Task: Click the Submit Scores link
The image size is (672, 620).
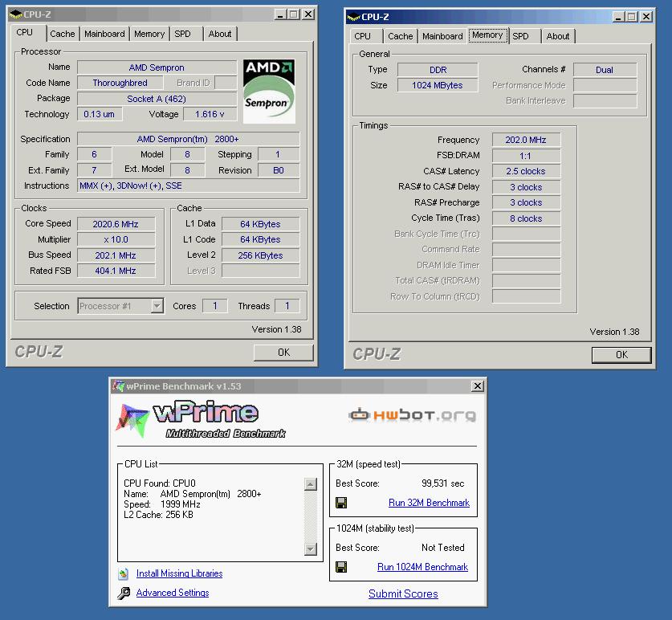Action: point(403,593)
